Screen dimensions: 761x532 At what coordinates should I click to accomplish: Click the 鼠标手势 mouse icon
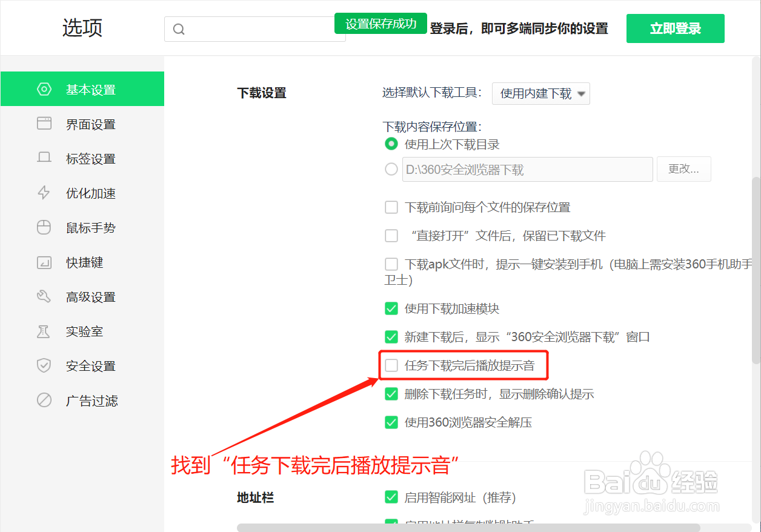click(44, 228)
